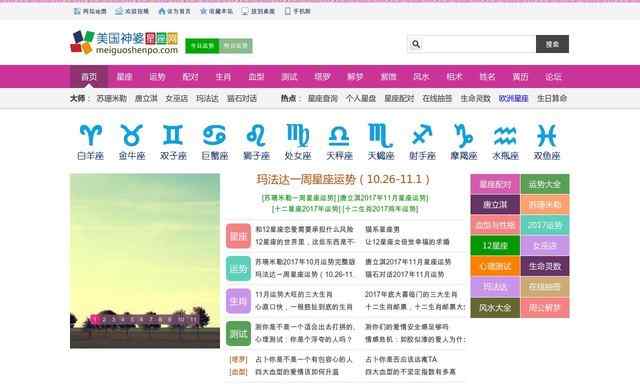Click the dark purple 生命灵数 tile
The width and height of the screenshot is (640, 384).
tap(545, 266)
